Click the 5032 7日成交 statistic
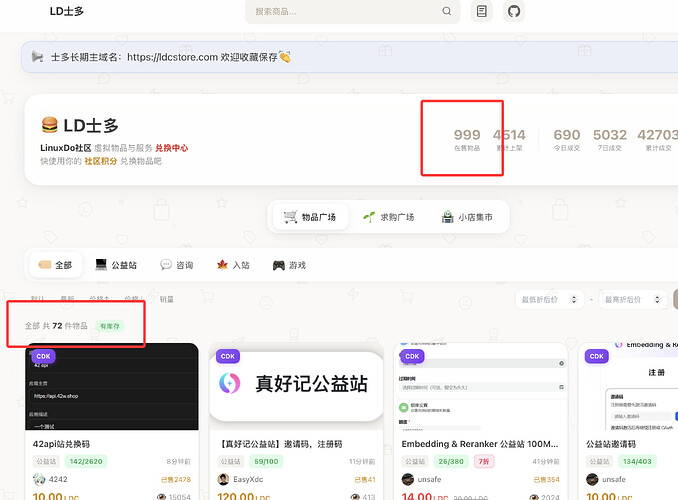Image resolution: width=678 pixels, height=500 pixels. pos(610,139)
